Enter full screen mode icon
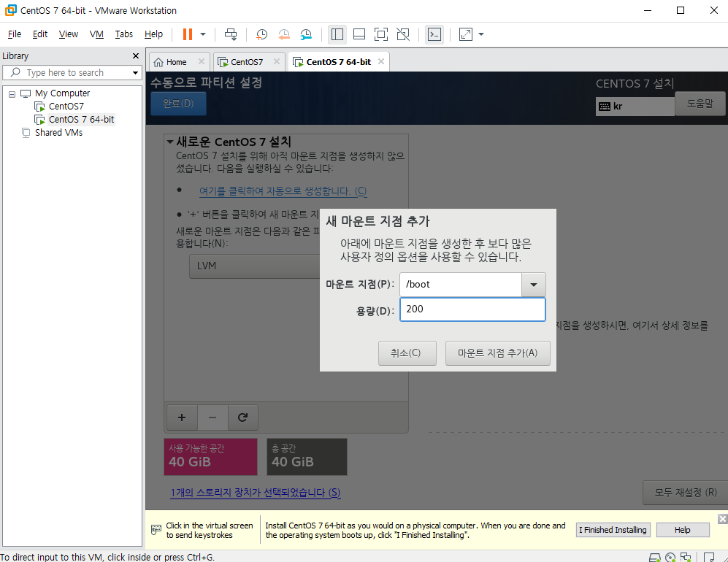Screen dimensions: 728x562 coord(381,34)
